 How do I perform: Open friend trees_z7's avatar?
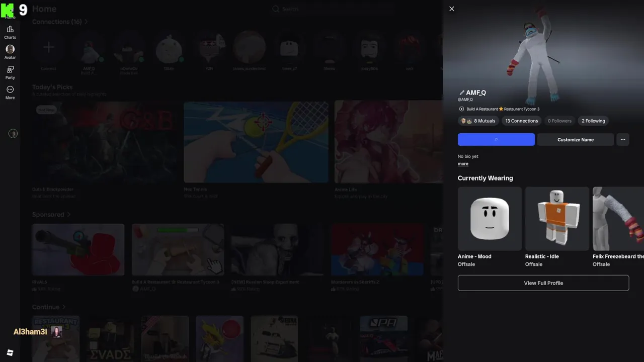tap(289, 47)
